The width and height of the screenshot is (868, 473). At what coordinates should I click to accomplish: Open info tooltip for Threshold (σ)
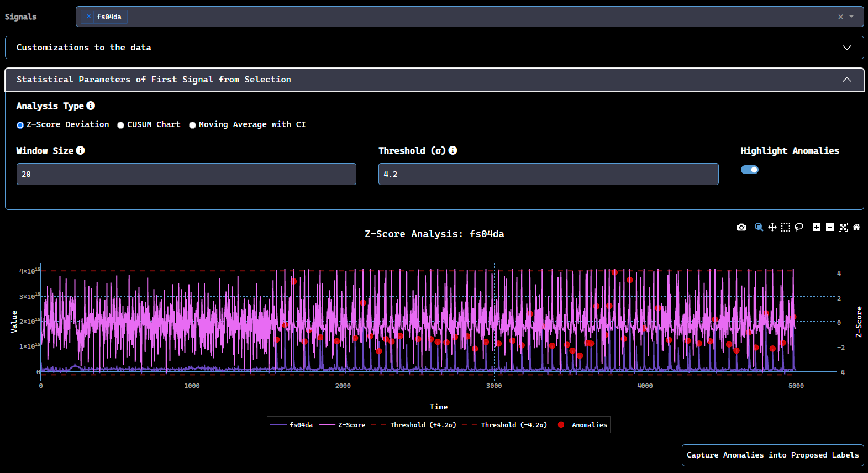(453, 150)
